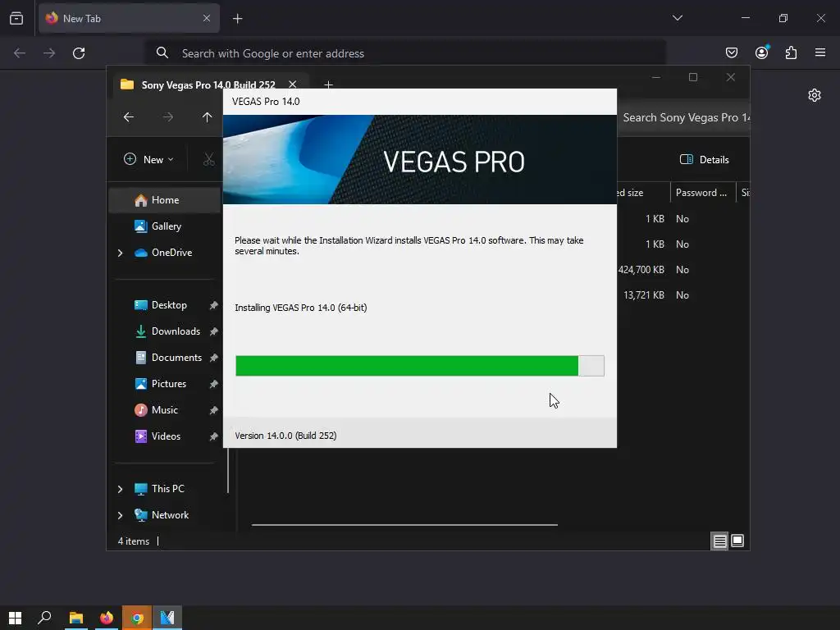Viewport: 840px width, 630px height.
Task: Go forward in File Explorer
Action: click(167, 116)
